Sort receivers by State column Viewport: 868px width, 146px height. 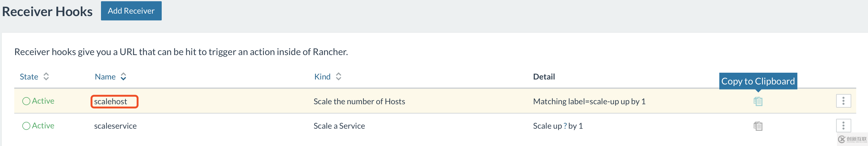pos(29,77)
